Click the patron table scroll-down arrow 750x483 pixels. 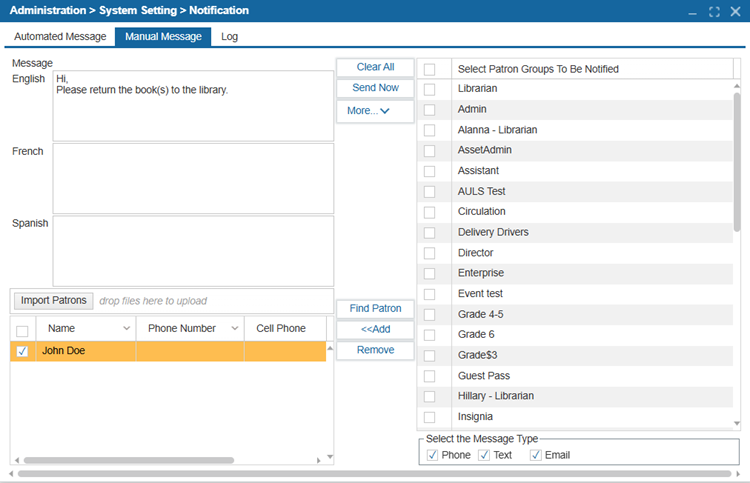[x=330, y=457]
